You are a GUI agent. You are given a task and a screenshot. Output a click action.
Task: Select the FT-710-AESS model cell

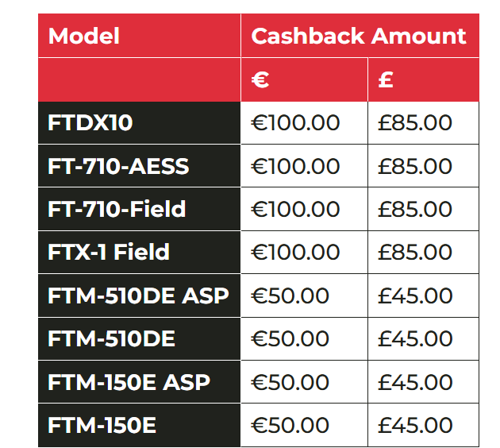click(118, 167)
